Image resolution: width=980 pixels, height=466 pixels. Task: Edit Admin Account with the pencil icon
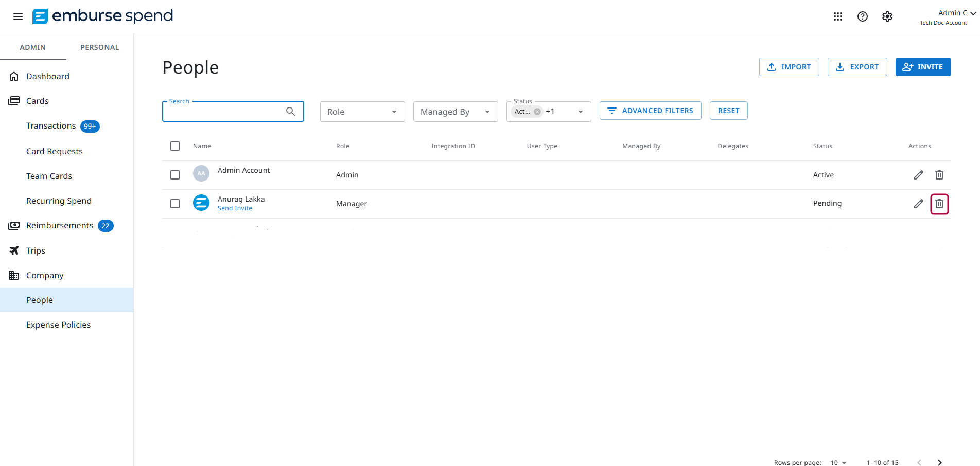pyautogui.click(x=919, y=175)
